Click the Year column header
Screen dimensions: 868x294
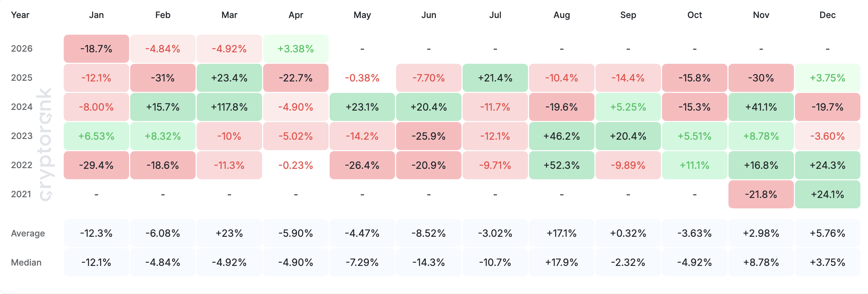click(20, 15)
